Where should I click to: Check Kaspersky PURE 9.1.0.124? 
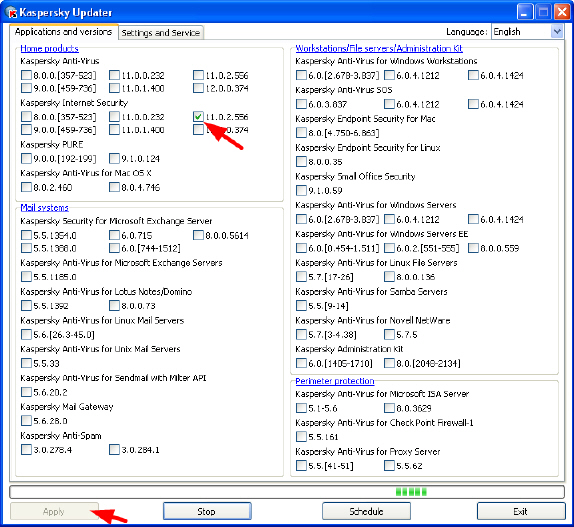click(114, 158)
